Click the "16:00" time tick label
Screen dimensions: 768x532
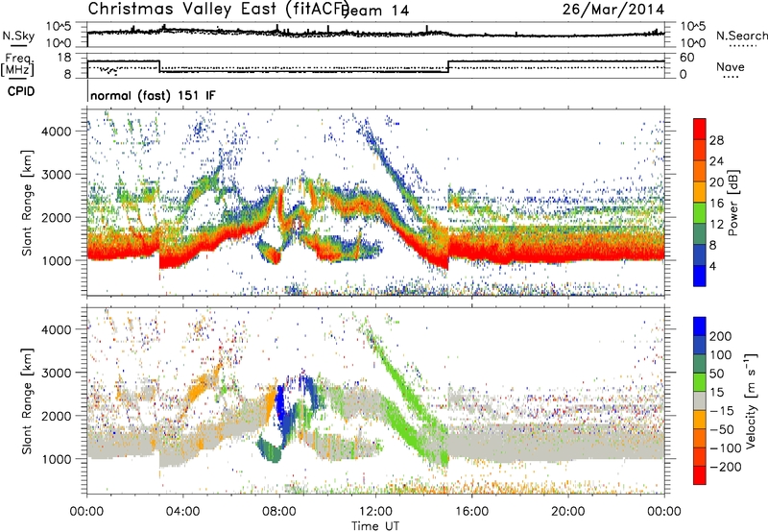pos(471,512)
